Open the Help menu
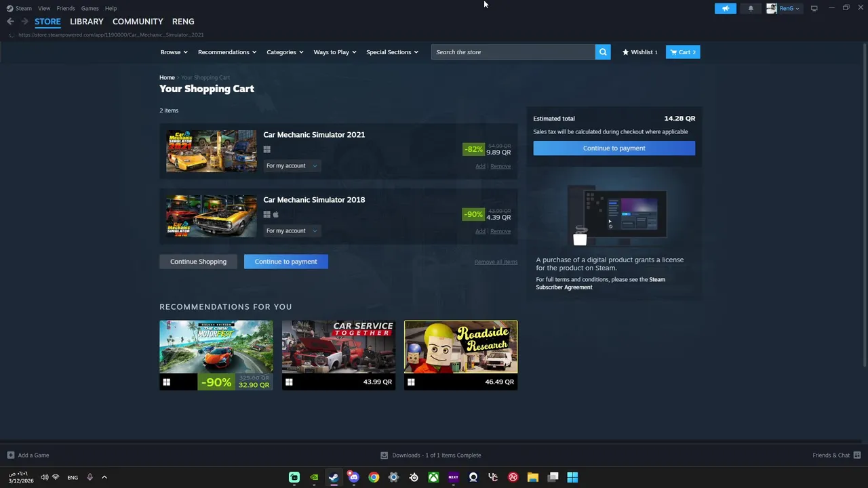 click(111, 8)
